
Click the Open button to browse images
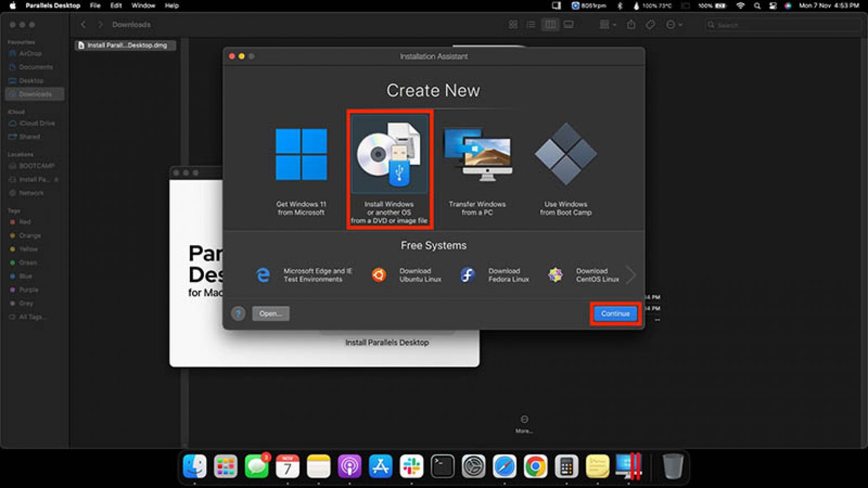(270, 313)
